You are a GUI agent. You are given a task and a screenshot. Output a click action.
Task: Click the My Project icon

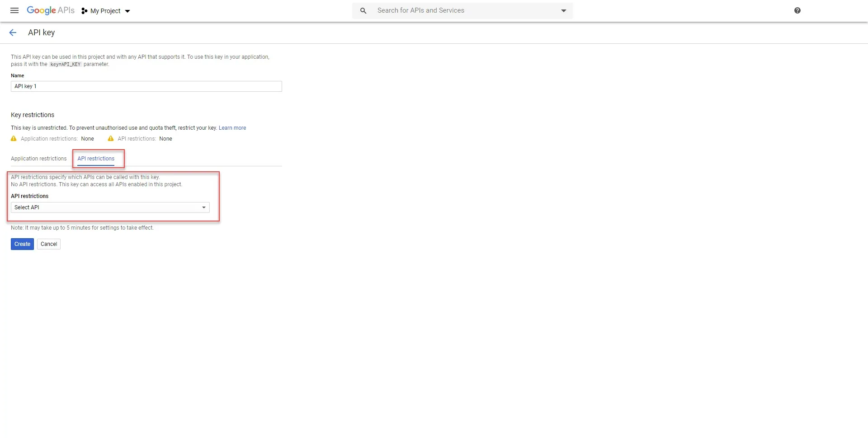(x=85, y=11)
